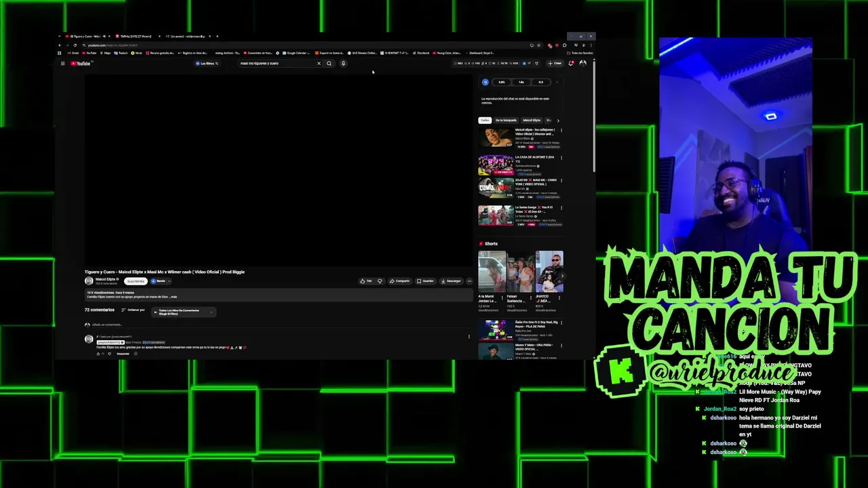Click Responder under pinned comment
The height and width of the screenshot is (488, 868).
(x=123, y=354)
